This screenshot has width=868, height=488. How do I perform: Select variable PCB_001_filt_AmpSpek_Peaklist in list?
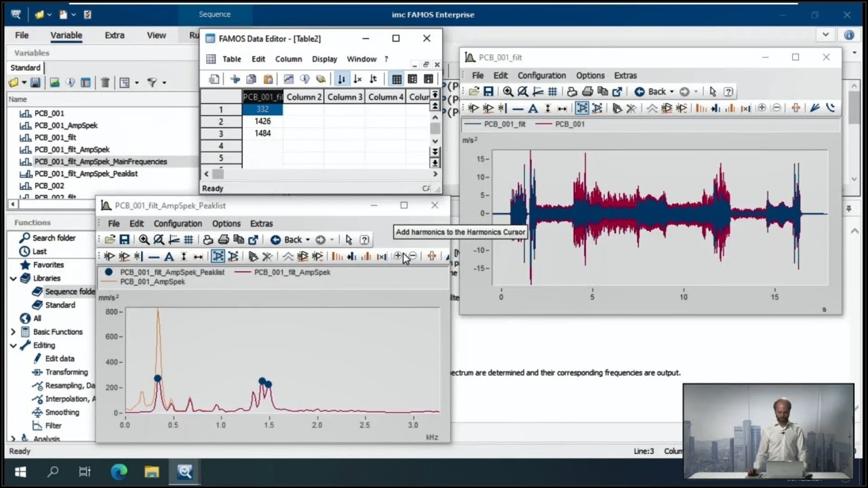(x=86, y=174)
